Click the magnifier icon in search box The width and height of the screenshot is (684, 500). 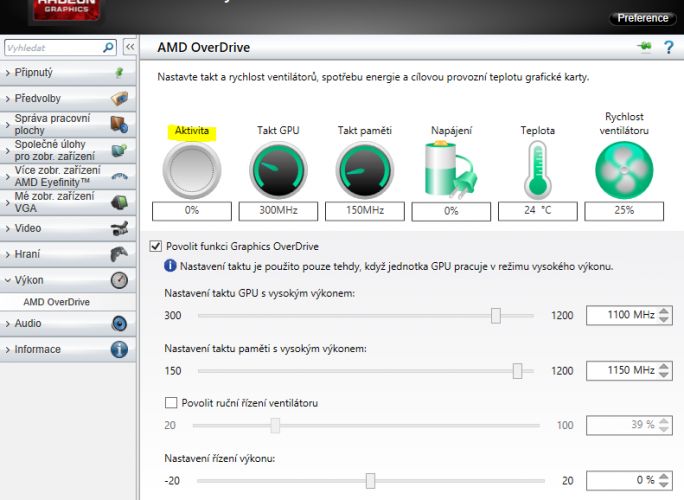pyautogui.click(x=108, y=47)
